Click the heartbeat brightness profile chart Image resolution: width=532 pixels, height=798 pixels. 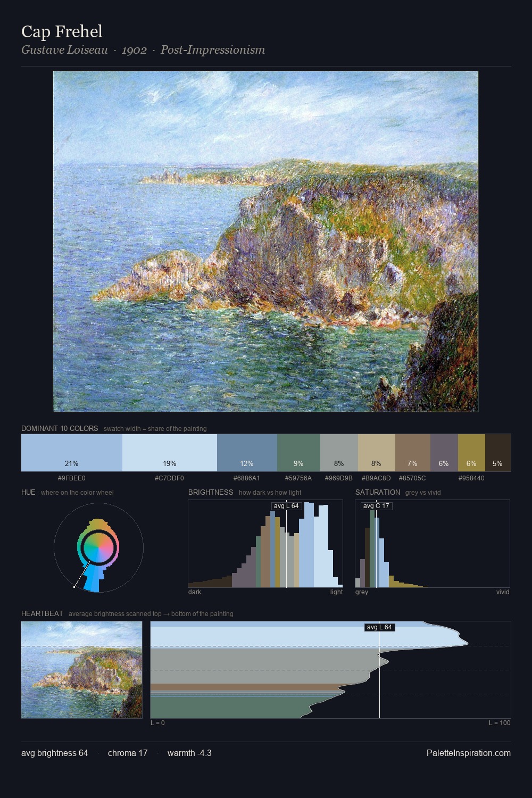coord(330,670)
